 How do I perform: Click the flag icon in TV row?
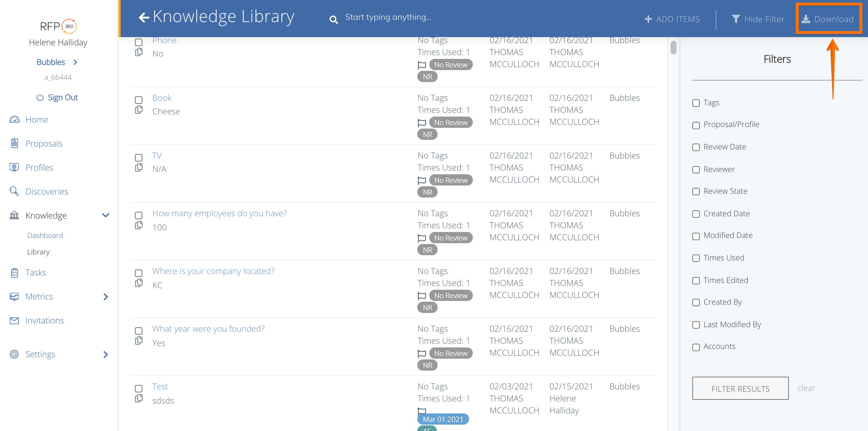(422, 180)
